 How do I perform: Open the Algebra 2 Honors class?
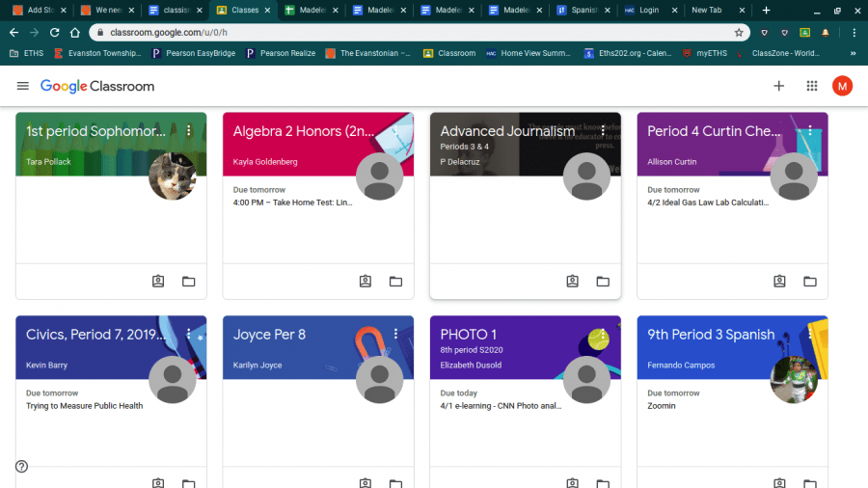304,131
